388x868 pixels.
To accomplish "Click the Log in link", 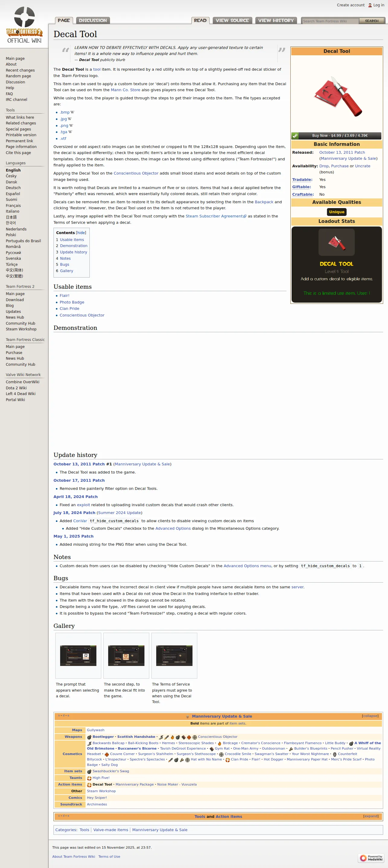I will coord(379,5).
